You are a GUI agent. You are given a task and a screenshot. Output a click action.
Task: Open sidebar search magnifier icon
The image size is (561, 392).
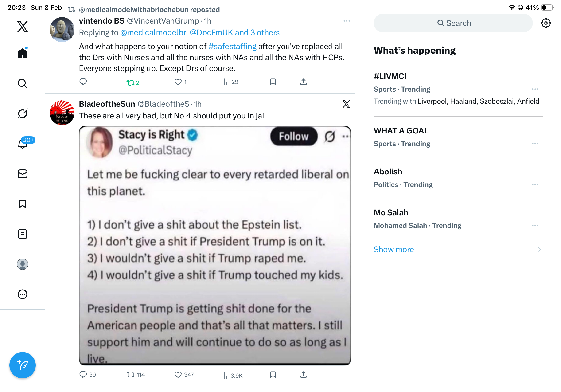(23, 84)
